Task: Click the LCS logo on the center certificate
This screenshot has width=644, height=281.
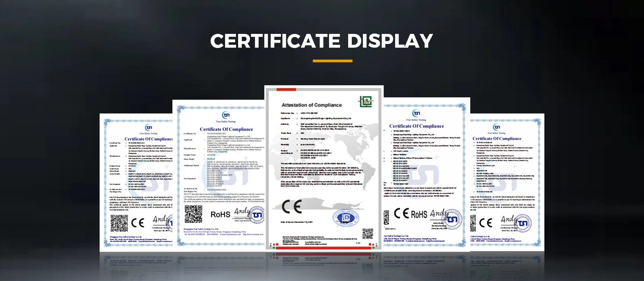Action: [x=366, y=101]
